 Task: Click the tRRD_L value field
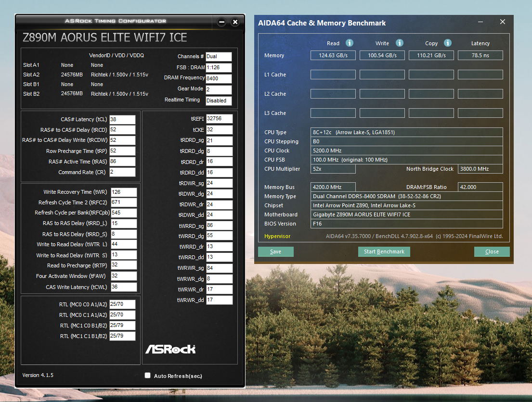[124, 224]
